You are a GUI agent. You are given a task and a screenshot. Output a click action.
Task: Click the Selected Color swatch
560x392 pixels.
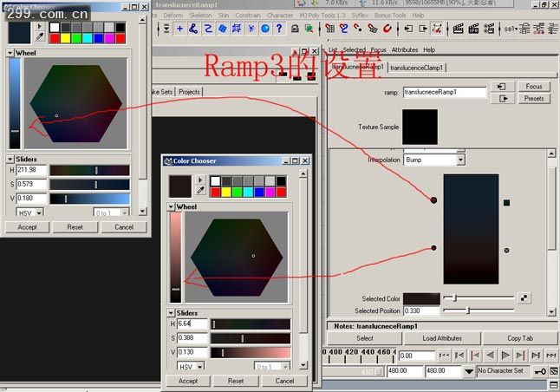(421, 298)
